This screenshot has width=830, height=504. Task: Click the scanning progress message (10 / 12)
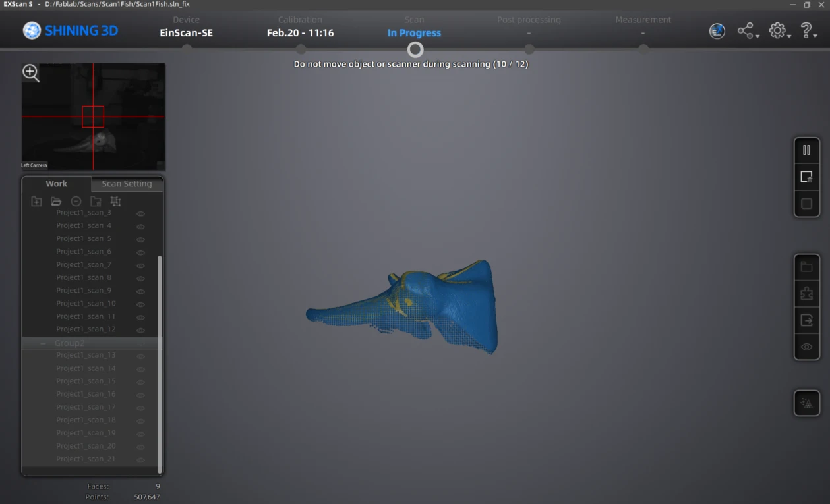[411, 64]
